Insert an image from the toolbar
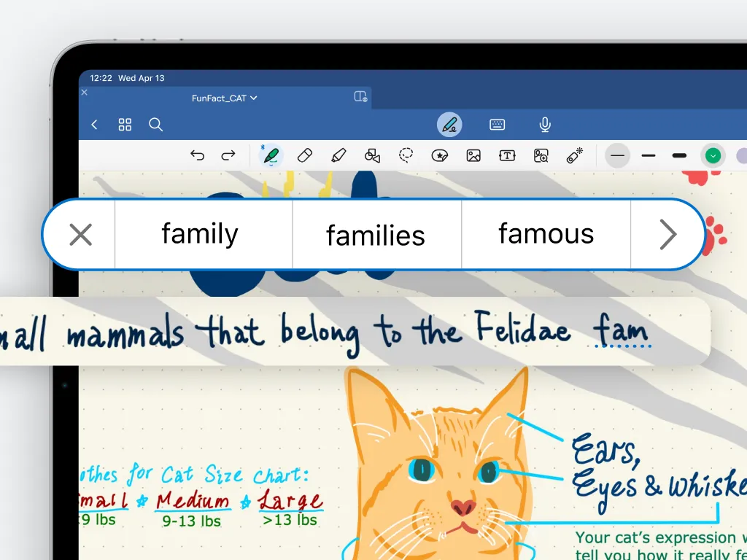The height and width of the screenshot is (560, 747). pyautogui.click(x=473, y=155)
